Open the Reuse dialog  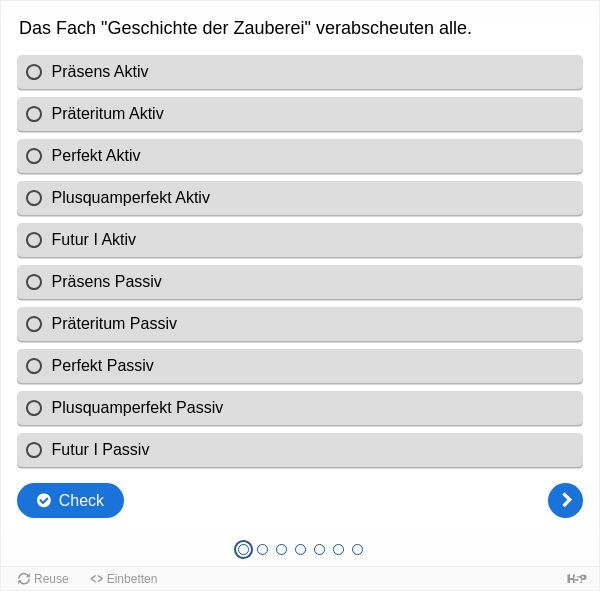43,578
